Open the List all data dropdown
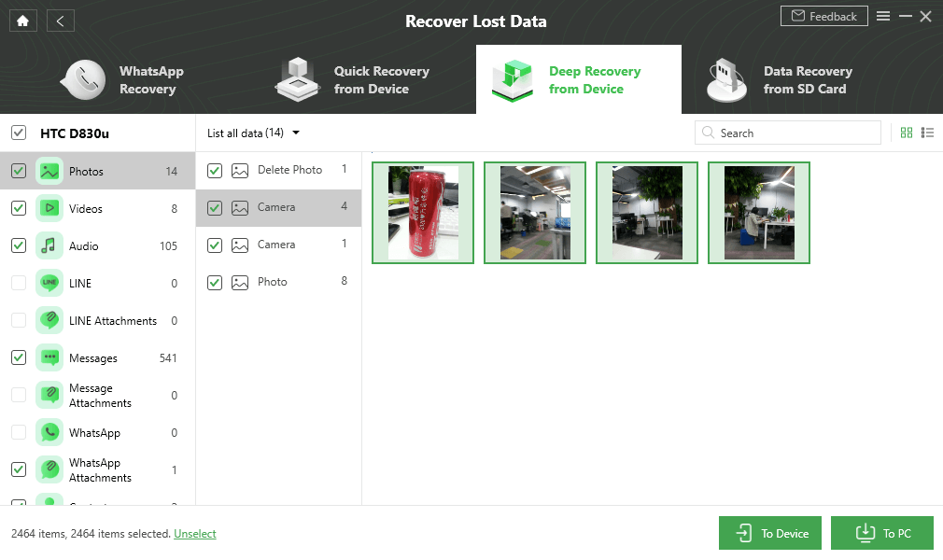The height and width of the screenshot is (560, 943). point(252,133)
